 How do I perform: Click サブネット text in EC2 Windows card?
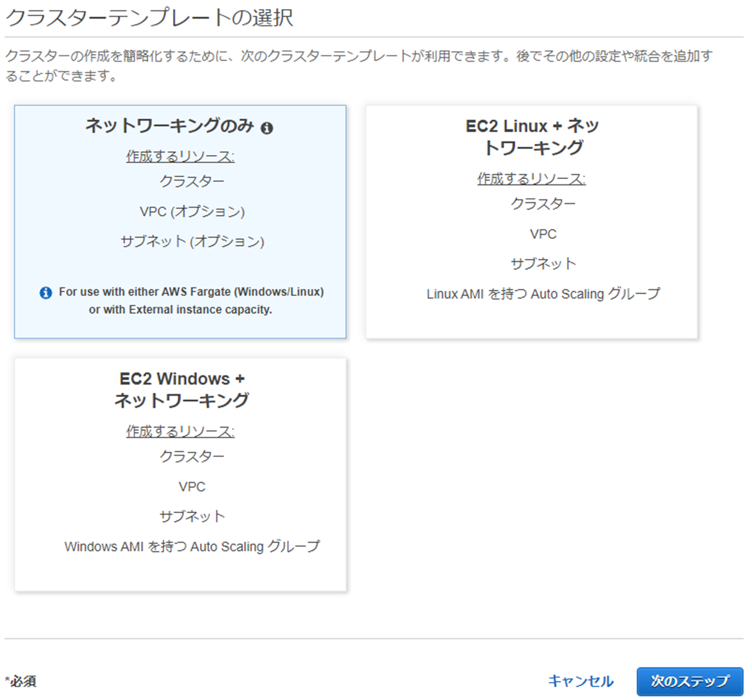[x=192, y=516]
